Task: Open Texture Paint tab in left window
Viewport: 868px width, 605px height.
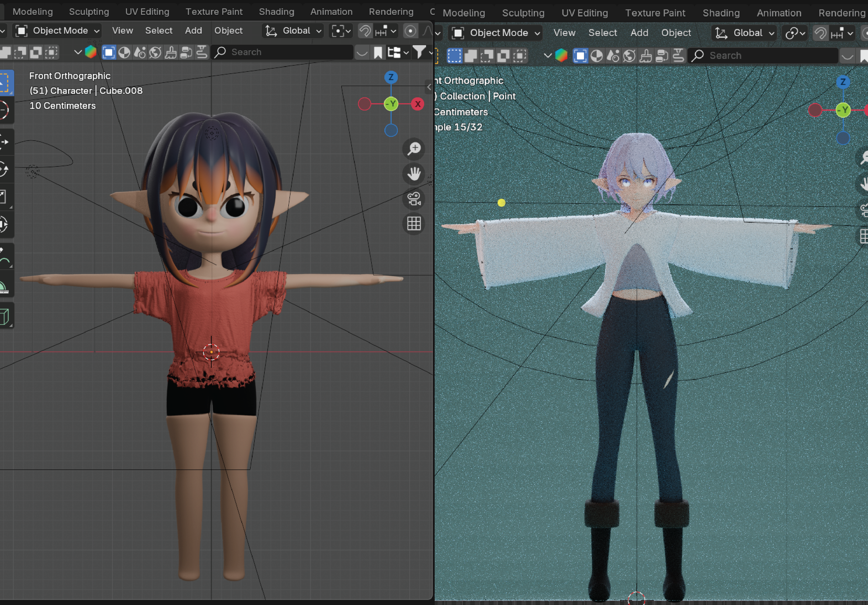Action: pyautogui.click(x=214, y=12)
